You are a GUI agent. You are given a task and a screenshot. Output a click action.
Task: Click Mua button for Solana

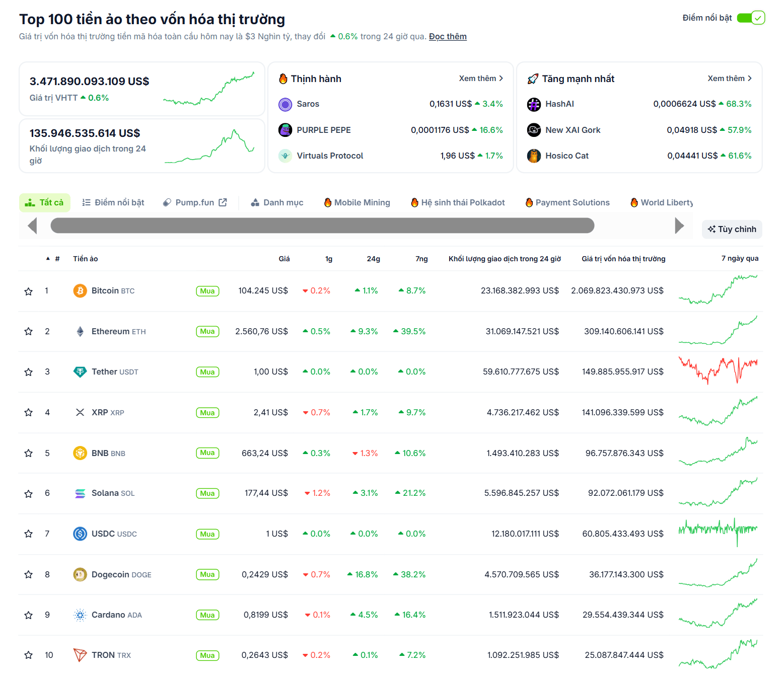point(207,493)
